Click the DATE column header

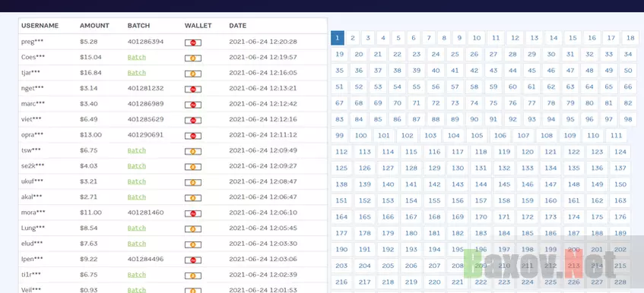pos(238,25)
